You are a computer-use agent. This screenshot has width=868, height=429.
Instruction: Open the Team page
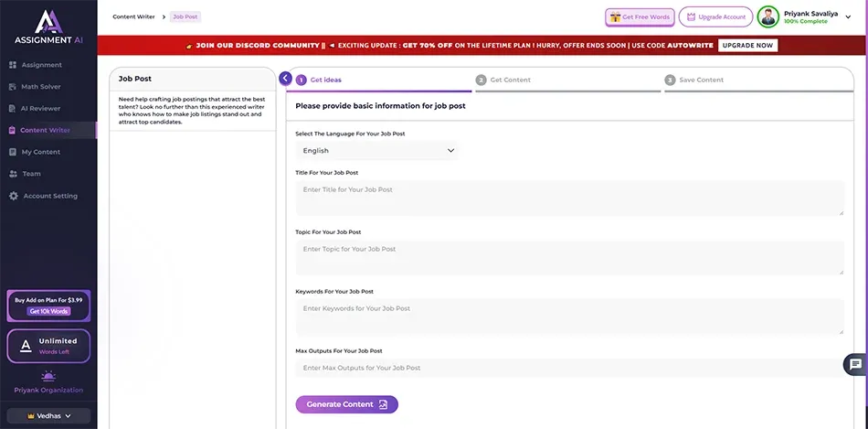31,174
